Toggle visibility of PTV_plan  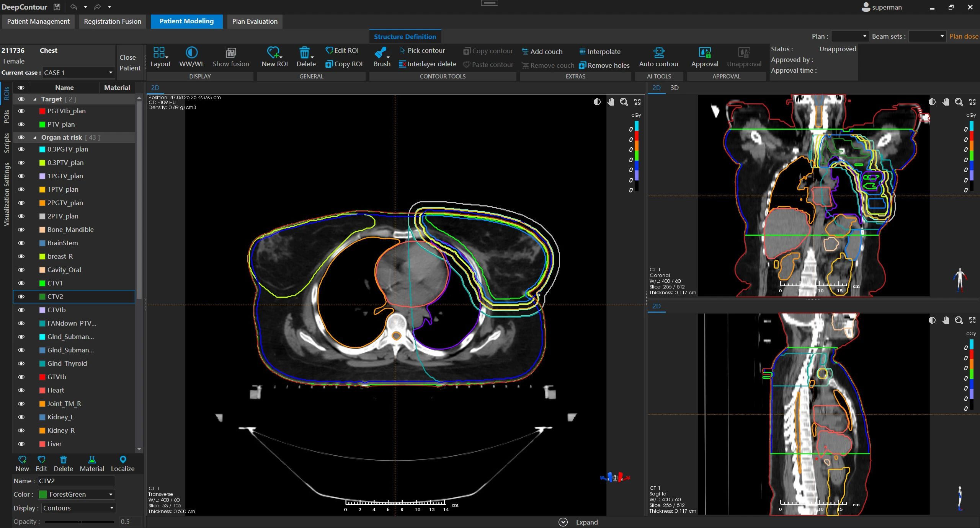click(x=21, y=124)
